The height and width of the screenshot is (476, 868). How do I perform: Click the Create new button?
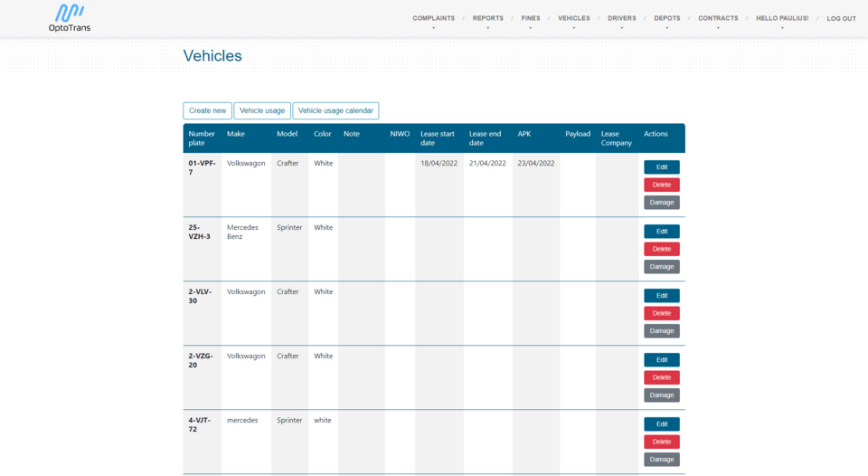[x=208, y=110]
